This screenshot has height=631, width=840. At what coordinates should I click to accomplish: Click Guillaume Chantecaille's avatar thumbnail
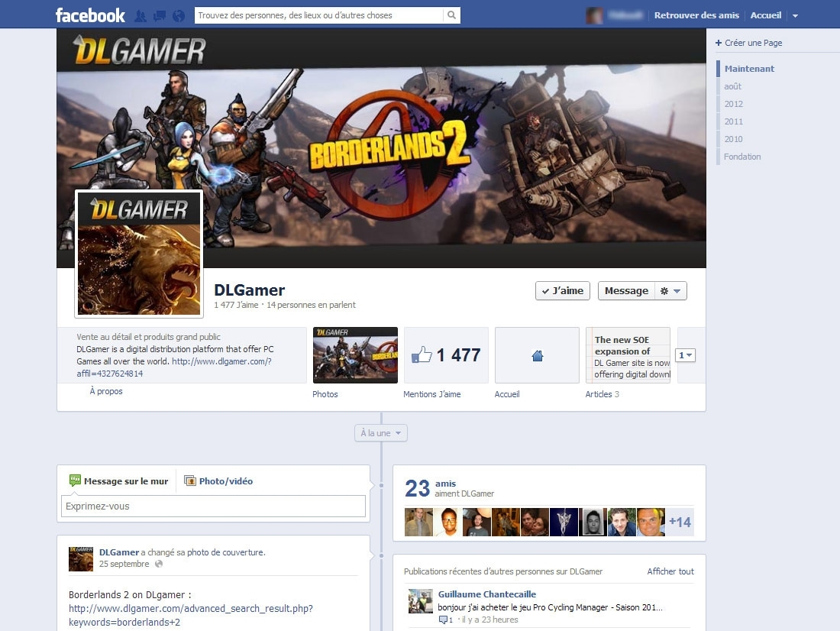click(421, 601)
